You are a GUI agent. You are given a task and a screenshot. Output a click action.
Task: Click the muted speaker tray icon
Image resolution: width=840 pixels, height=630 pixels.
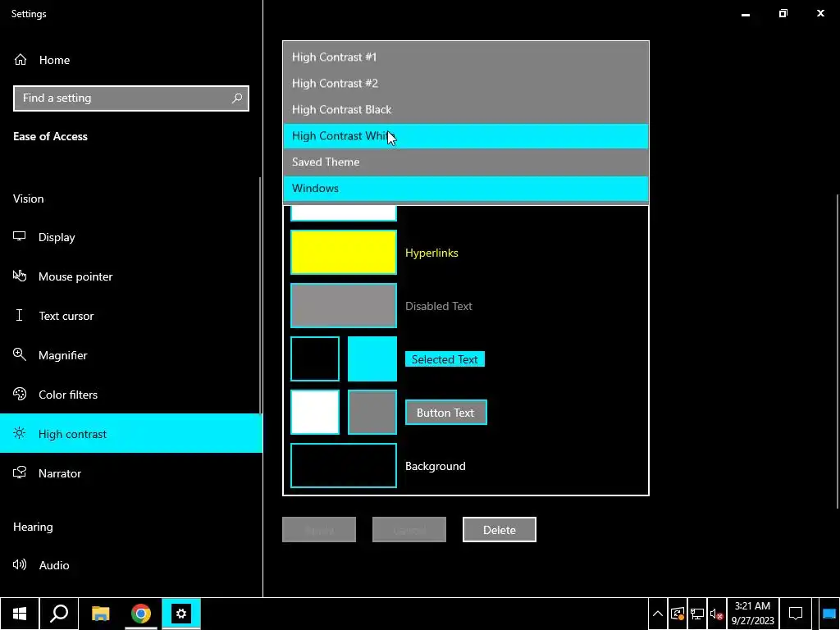coord(717,614)
